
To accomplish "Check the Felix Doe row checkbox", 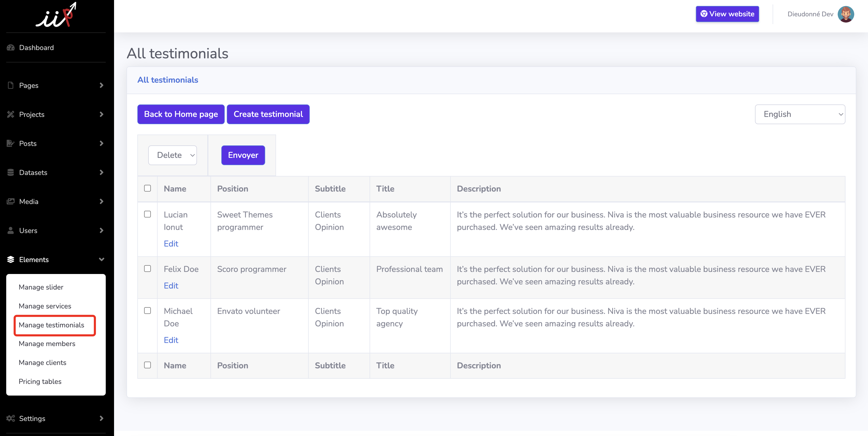I will point(147,269).
